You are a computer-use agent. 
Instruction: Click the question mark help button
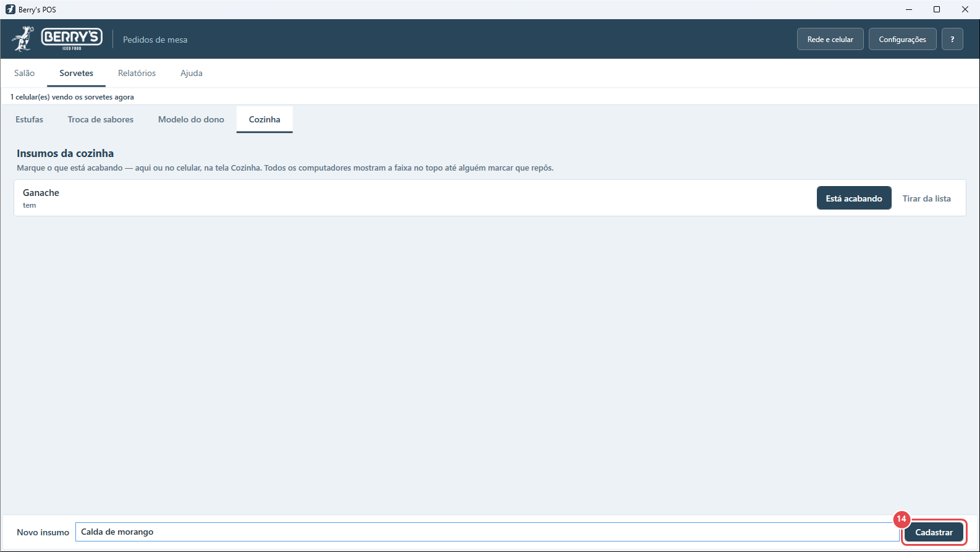click(x=952, y=39)
